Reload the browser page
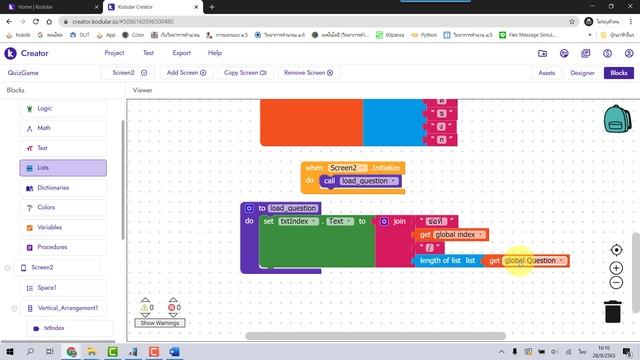 pos(36,22)
